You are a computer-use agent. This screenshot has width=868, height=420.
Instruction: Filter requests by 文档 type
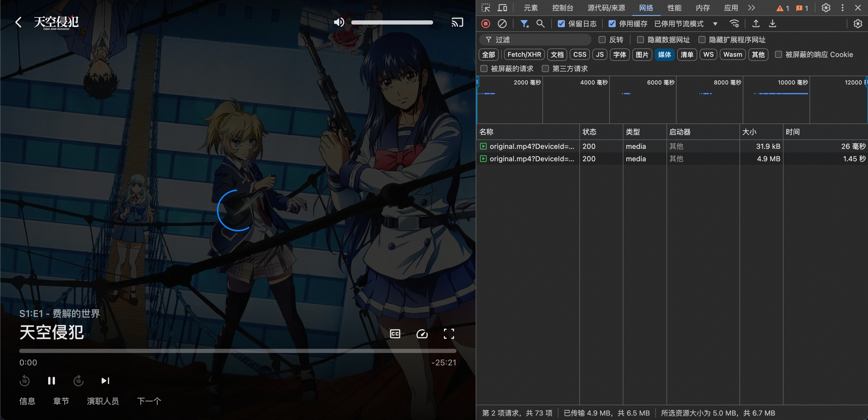pos(557,55)
